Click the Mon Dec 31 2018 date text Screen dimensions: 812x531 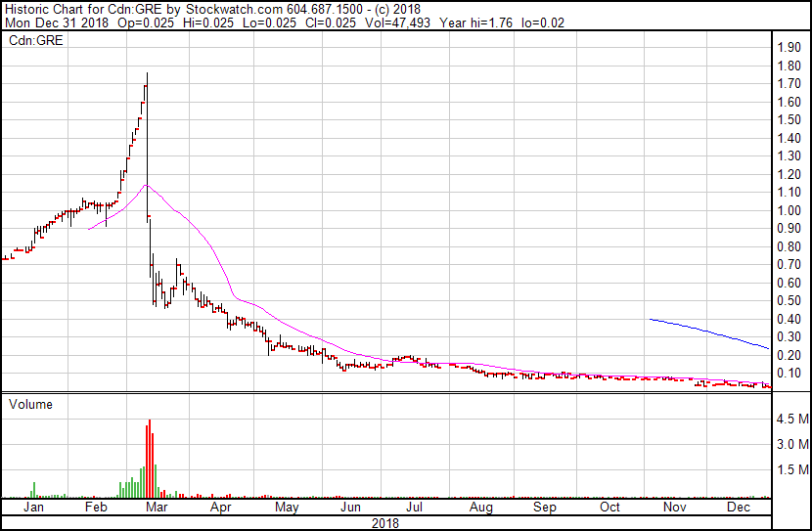coord(57,22)
